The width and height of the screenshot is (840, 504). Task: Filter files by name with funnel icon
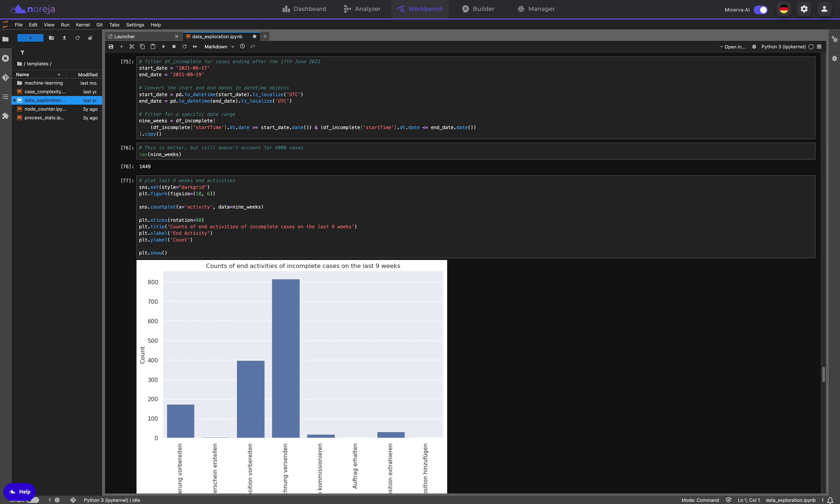22,53
